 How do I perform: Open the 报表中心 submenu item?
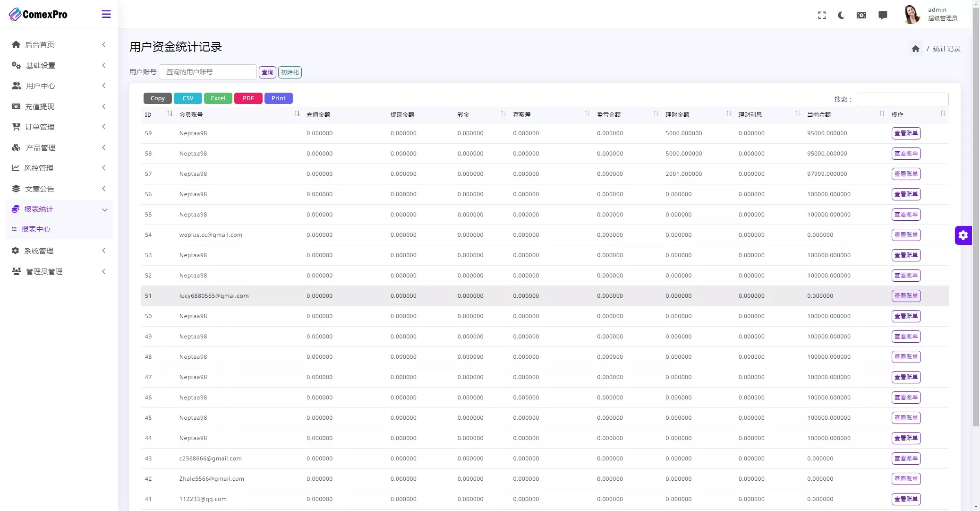tap(36, 229)
